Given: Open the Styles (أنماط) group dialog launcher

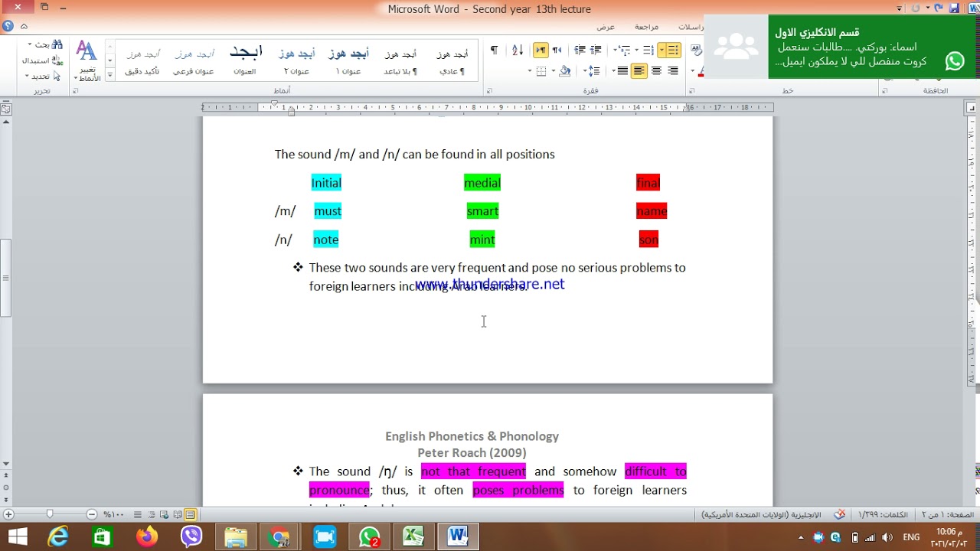Looking at the screenshot, I should point(76,90).
